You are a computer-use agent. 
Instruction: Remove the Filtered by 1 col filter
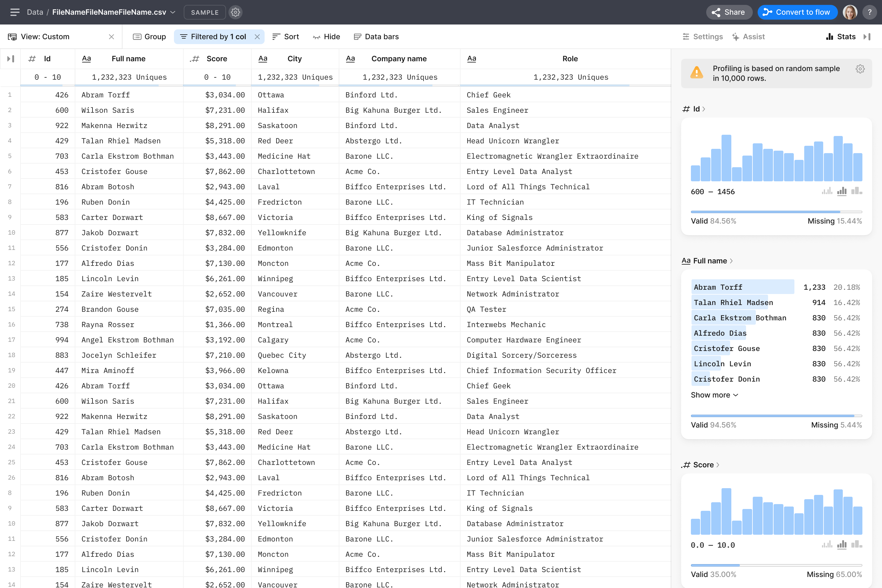pyautogui.click(x=257, y=37)
